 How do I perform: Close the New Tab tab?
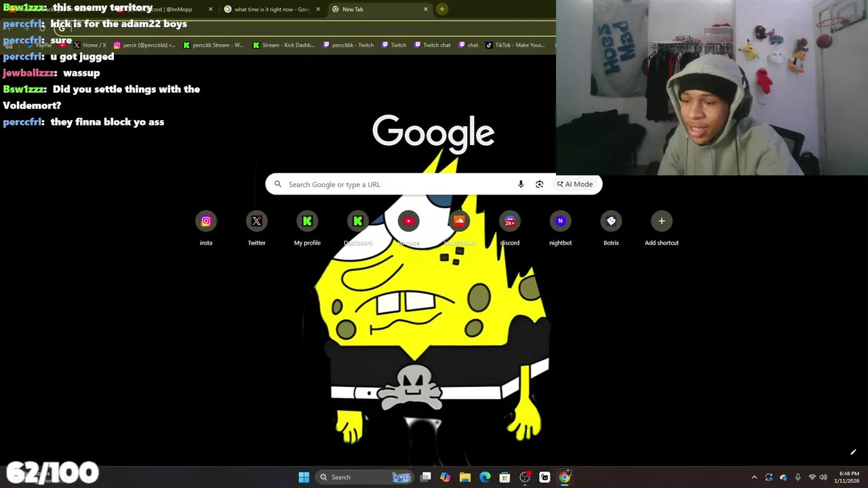(x=426, y=9)
